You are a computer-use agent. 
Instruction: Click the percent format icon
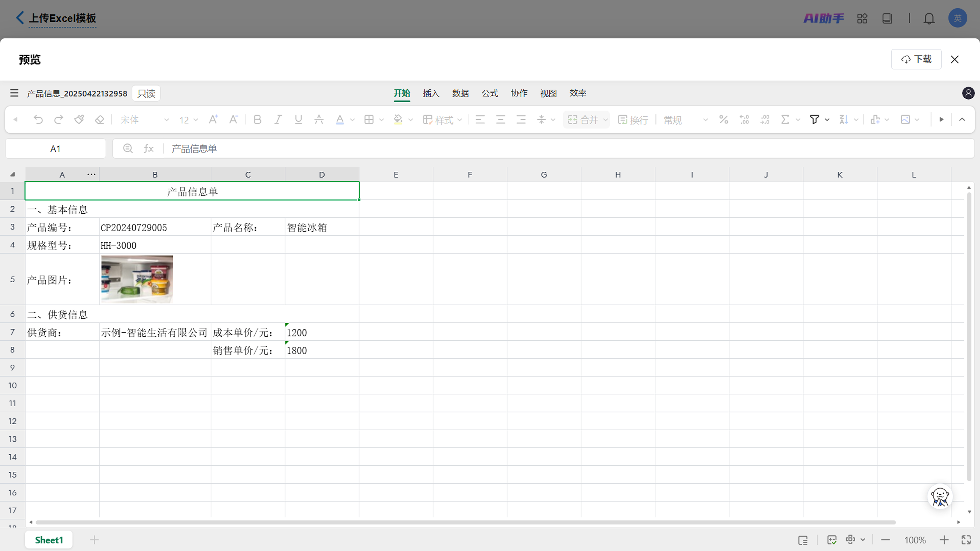[724, 120]
